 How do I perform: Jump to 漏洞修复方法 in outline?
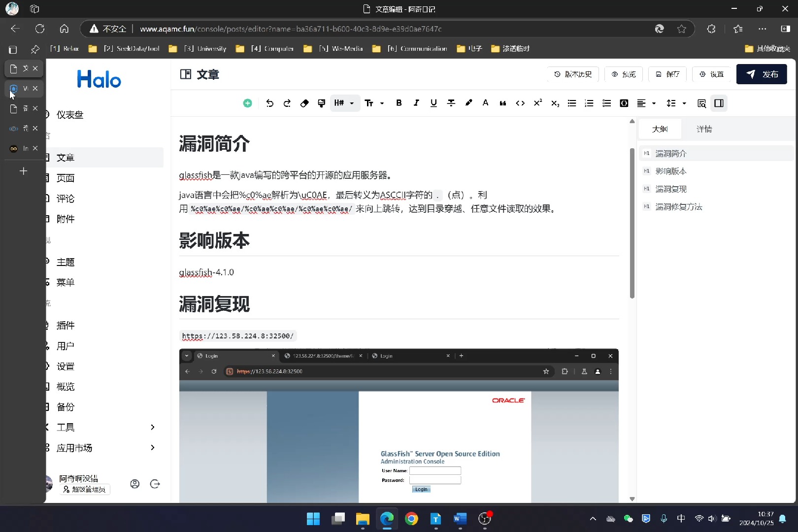pyautogui.click(x=716, y=206)
